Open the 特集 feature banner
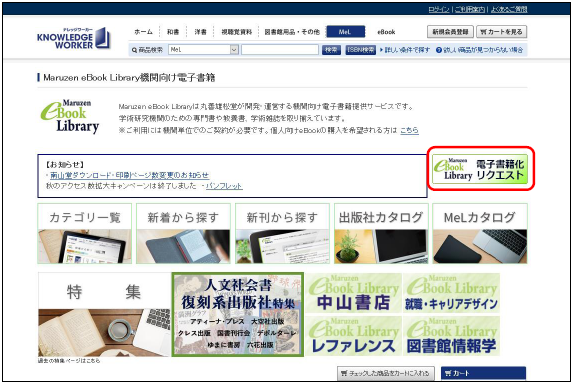This screenshot has width=574, height=384. click(104, 314)
